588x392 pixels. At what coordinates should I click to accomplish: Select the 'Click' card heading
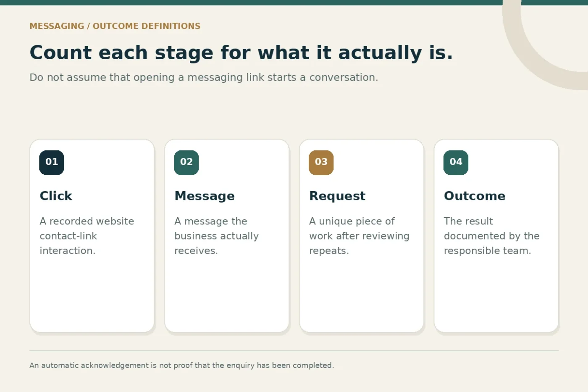(56, 196)
